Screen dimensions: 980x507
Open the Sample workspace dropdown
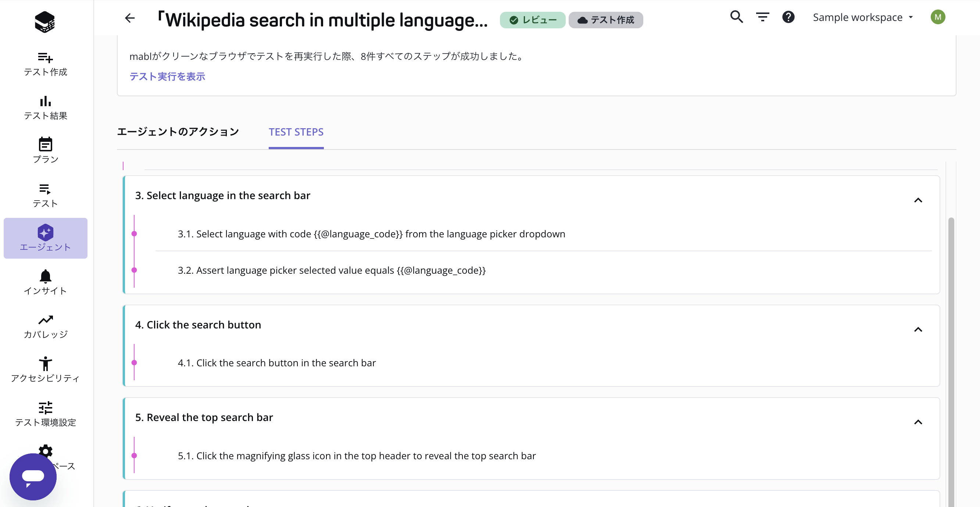click(863, 17)
